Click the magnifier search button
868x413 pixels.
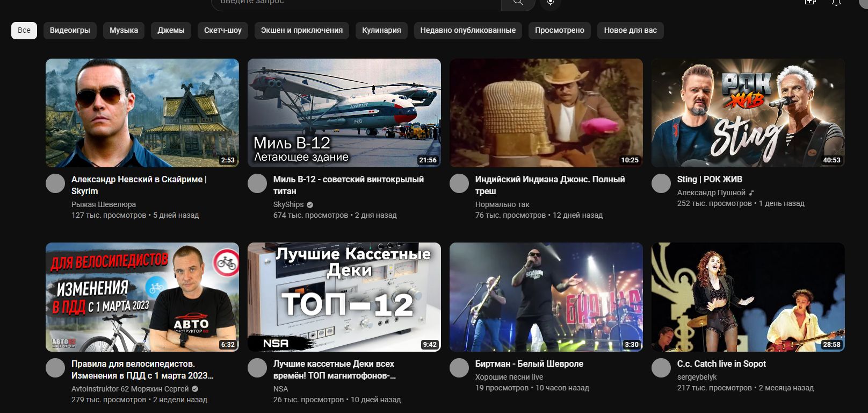(518, 3)
